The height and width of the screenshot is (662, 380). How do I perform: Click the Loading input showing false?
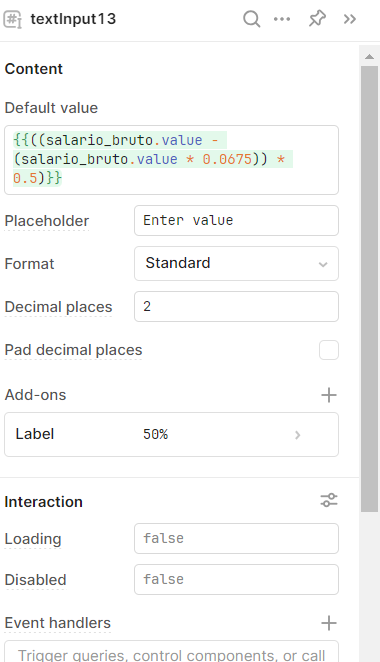236,538
